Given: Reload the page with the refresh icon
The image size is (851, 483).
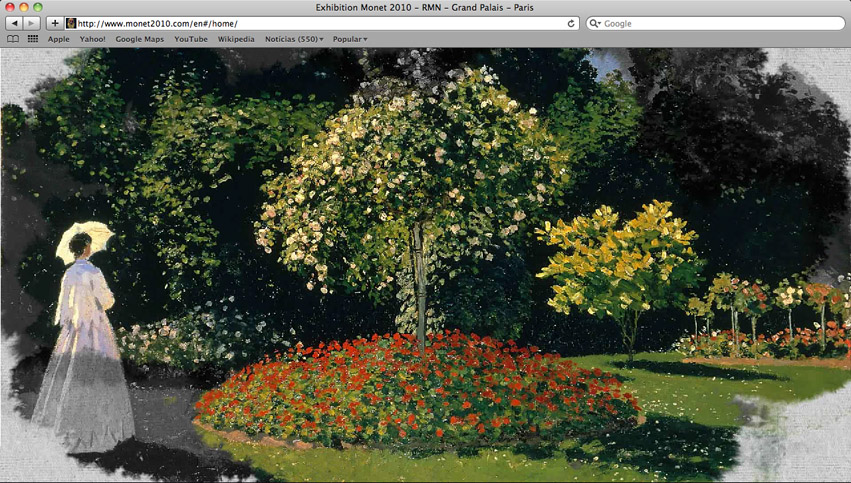Looking at the screenshot, I should click(x=571, y=23).
